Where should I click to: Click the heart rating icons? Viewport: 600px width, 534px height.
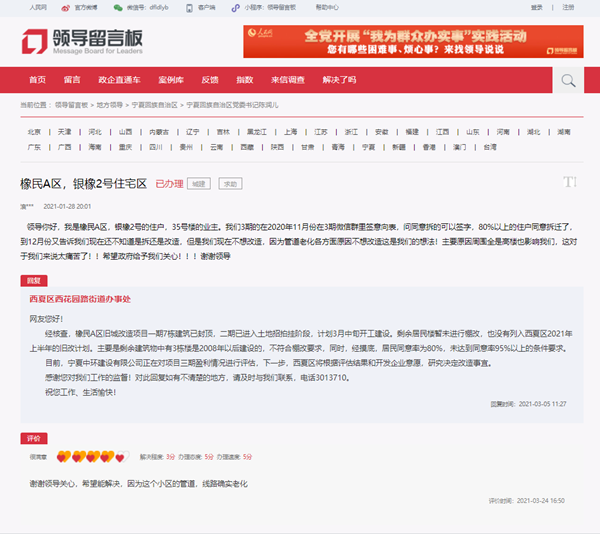[x=91, y=457]
